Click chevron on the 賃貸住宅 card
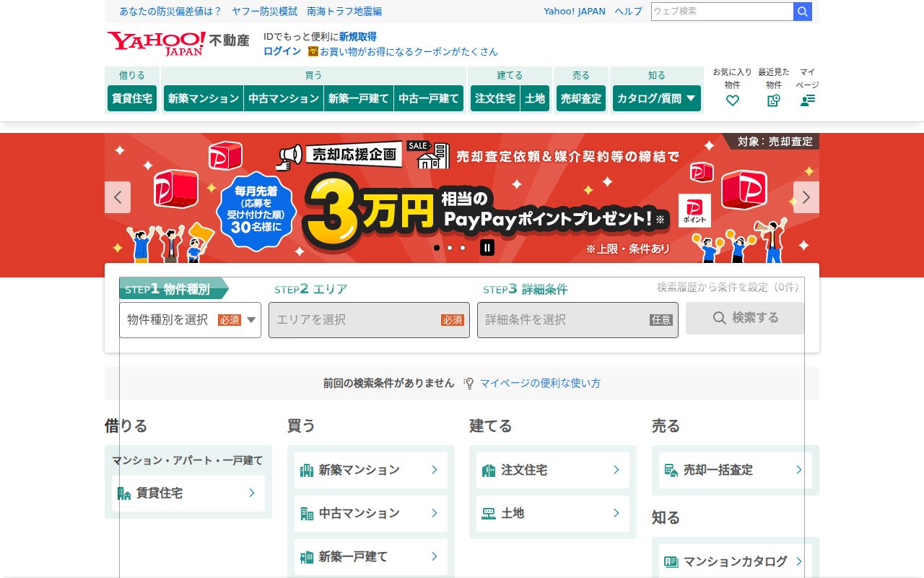The width and height of the screenshot is (924, 578). coord(252,493)
